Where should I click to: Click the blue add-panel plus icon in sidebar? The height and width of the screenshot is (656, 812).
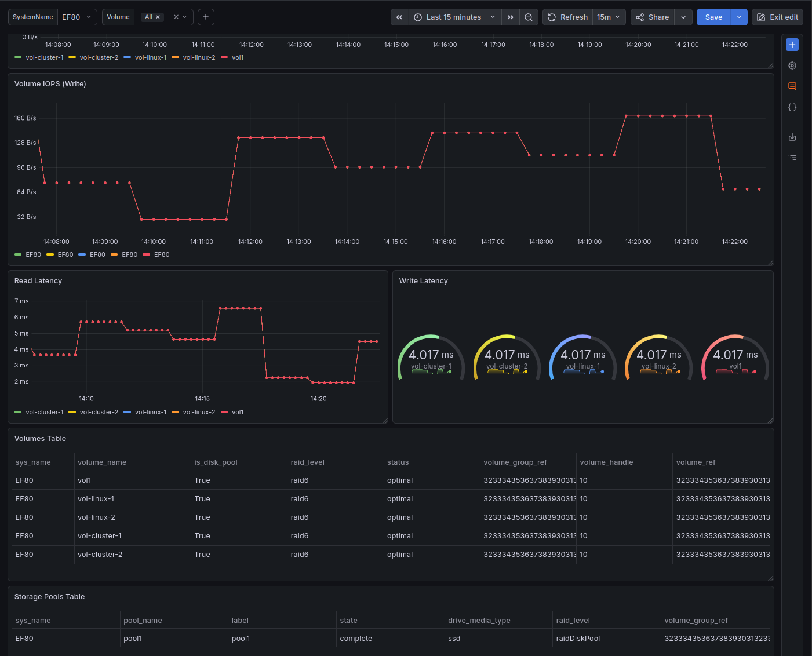[792, 45]
